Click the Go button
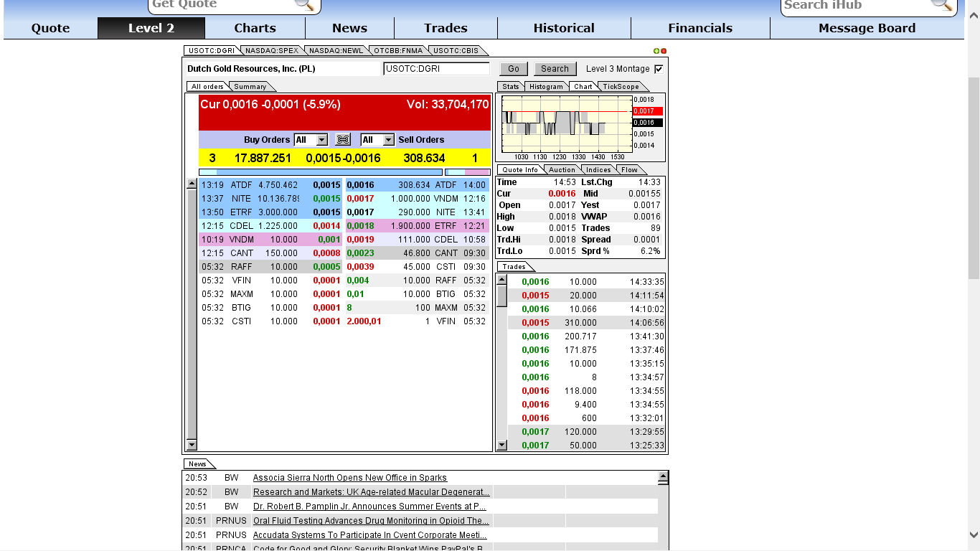This screenshot has height=551, width=980. [514, 68]
